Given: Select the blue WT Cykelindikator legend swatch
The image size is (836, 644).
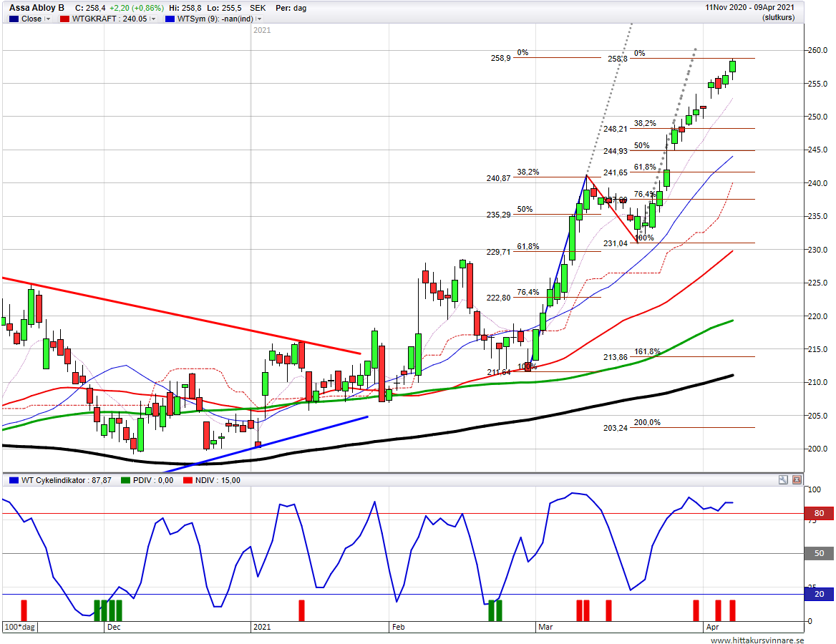Looking at the screenshot, I should pos(14,480).
